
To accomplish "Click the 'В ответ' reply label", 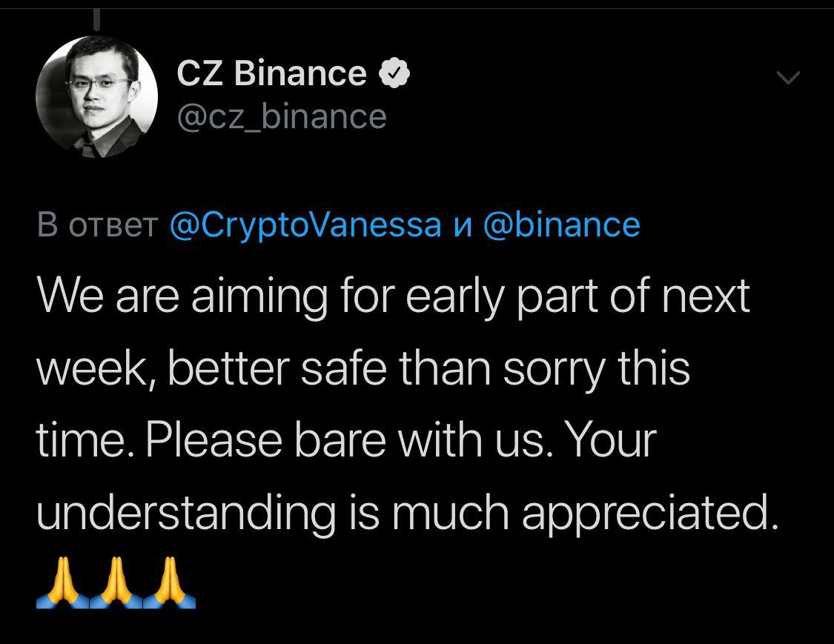I will point(97,225).
